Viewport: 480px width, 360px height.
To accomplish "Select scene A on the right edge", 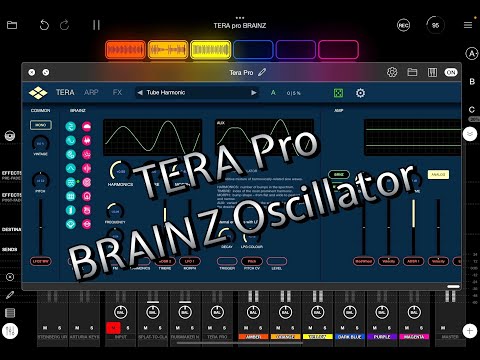I will (472, 54).
